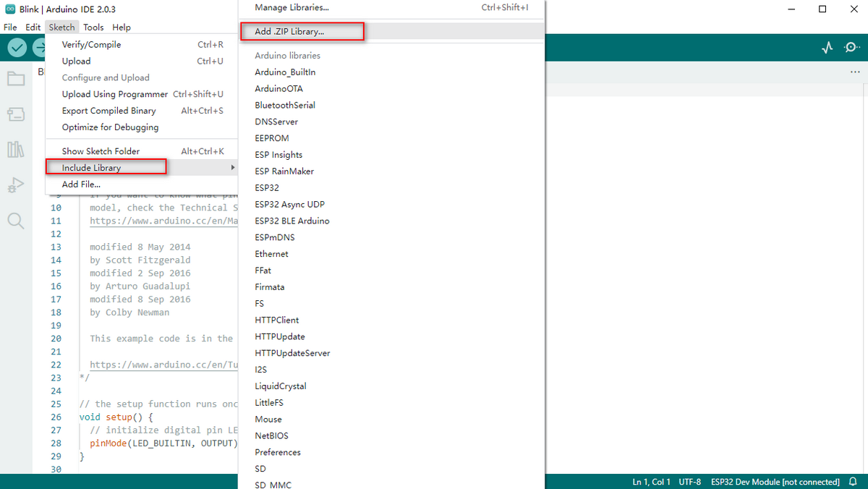Include the ESP RainMaker library
Viewport: 868px width, 489px height.
point(391,171)
